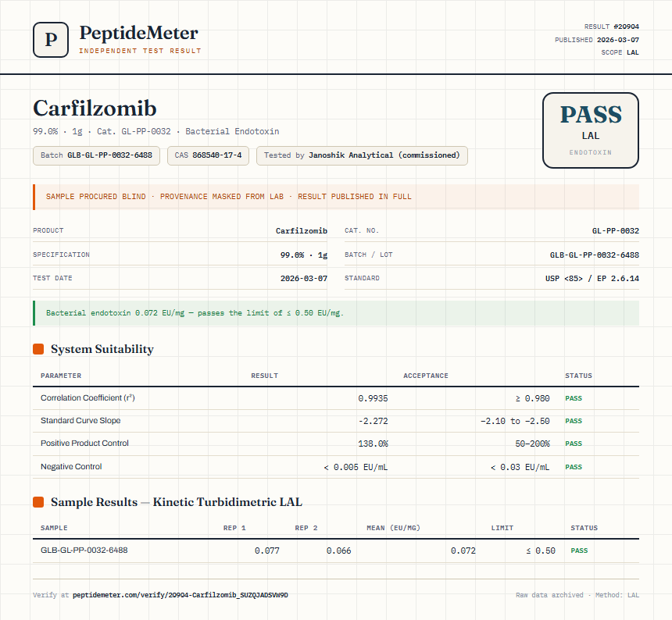
Task: Select Rep 1 value 0.077
Action: [267, 551]
